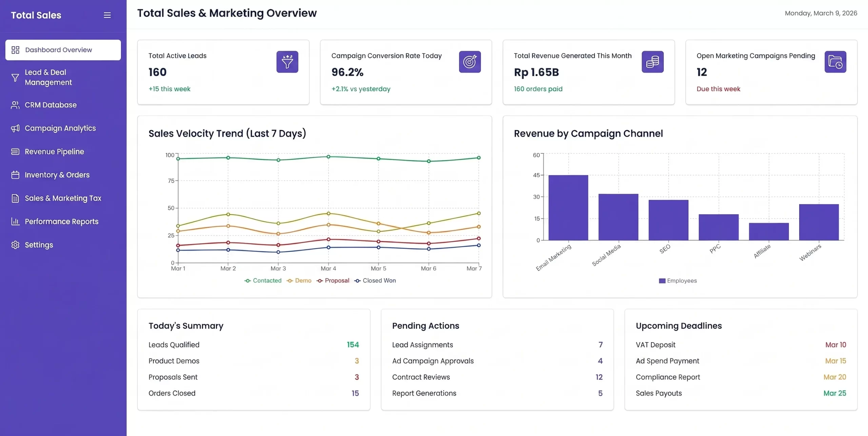Open Sales & Marketing Tax page
Viewport: 868px width, 436px height.
pyautogui.click(x=63, y=199)
